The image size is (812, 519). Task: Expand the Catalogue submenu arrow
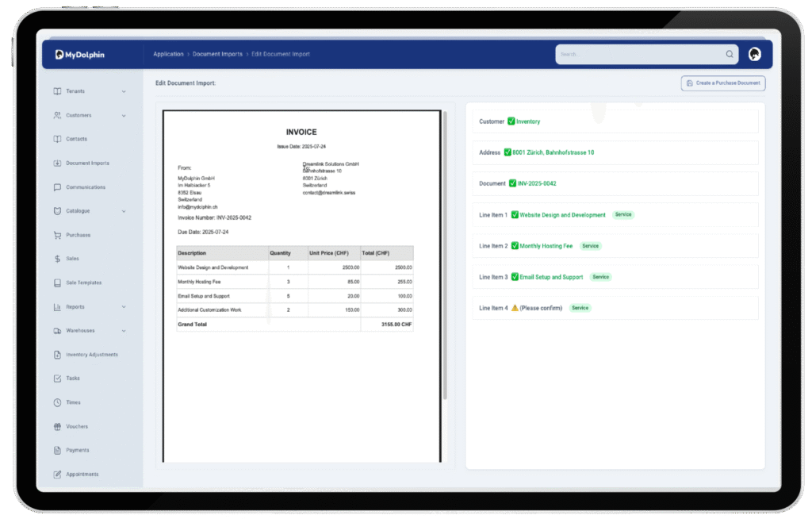coord(124,211)
